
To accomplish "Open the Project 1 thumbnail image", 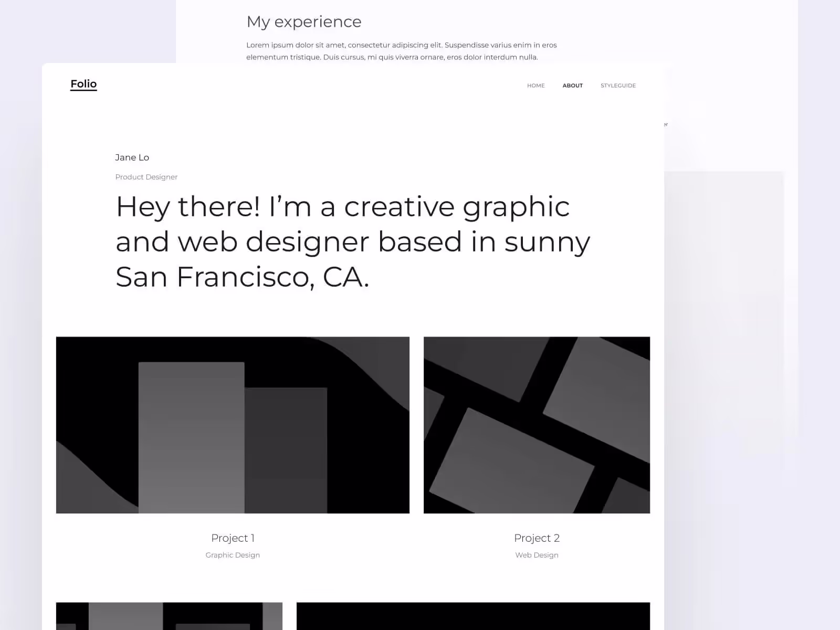I will click(x=233, y=425).
